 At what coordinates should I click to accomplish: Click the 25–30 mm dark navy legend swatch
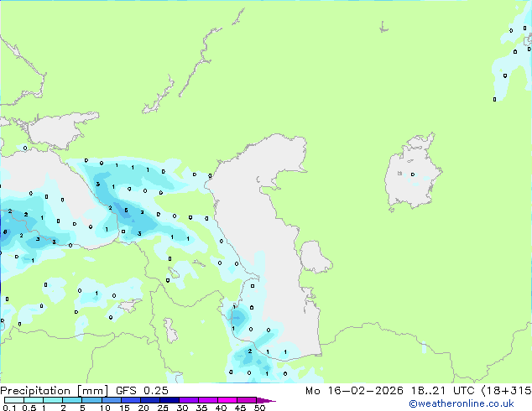click(x=169, y=400)
